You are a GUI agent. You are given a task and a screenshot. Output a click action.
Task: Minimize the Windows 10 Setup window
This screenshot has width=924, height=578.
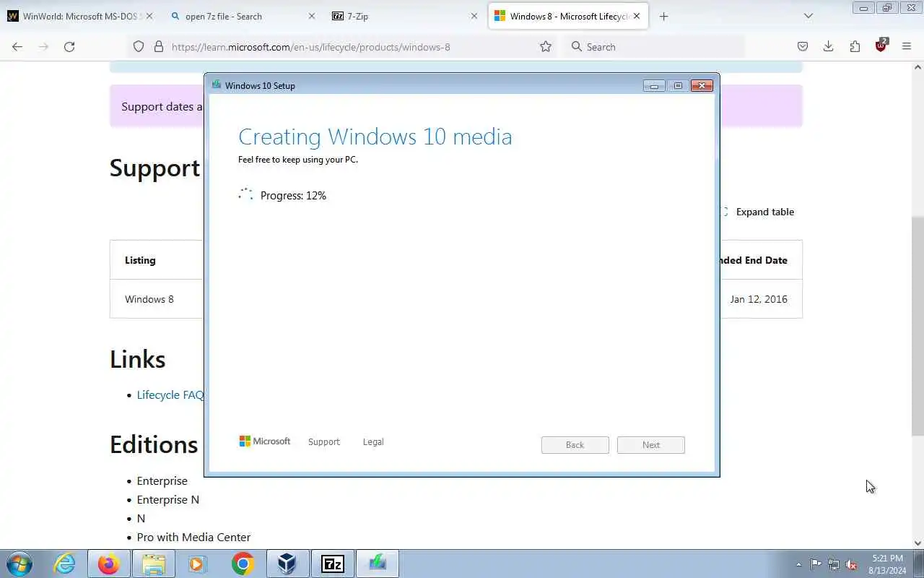(x=654, y=86)
